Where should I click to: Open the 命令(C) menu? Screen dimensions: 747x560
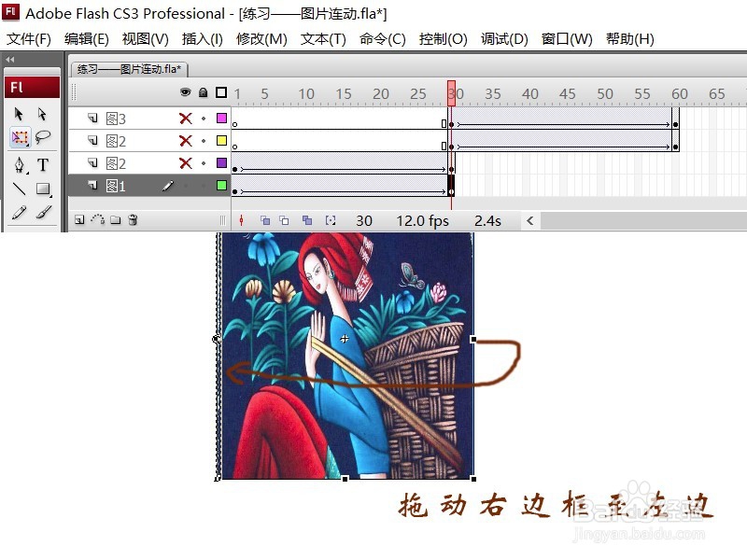383,39
